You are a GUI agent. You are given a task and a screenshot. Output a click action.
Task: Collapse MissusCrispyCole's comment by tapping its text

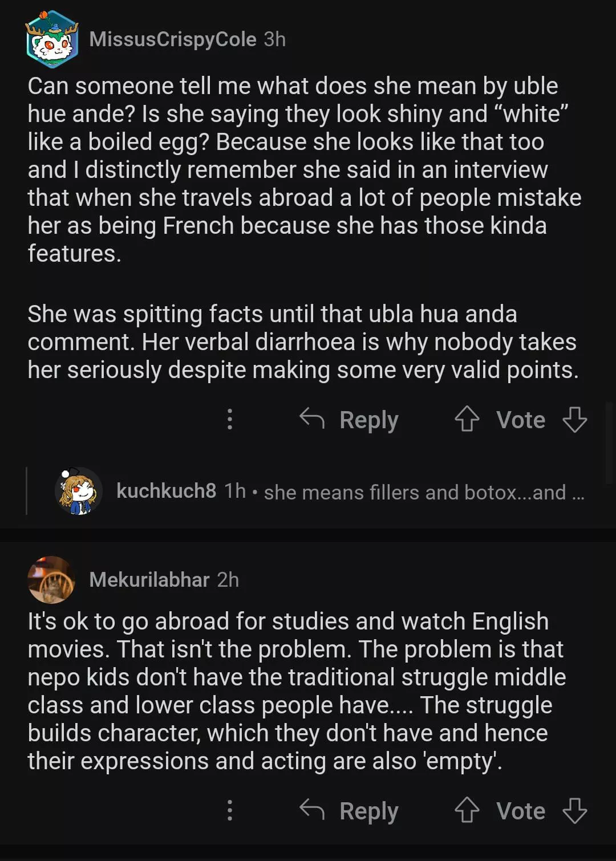302,169
